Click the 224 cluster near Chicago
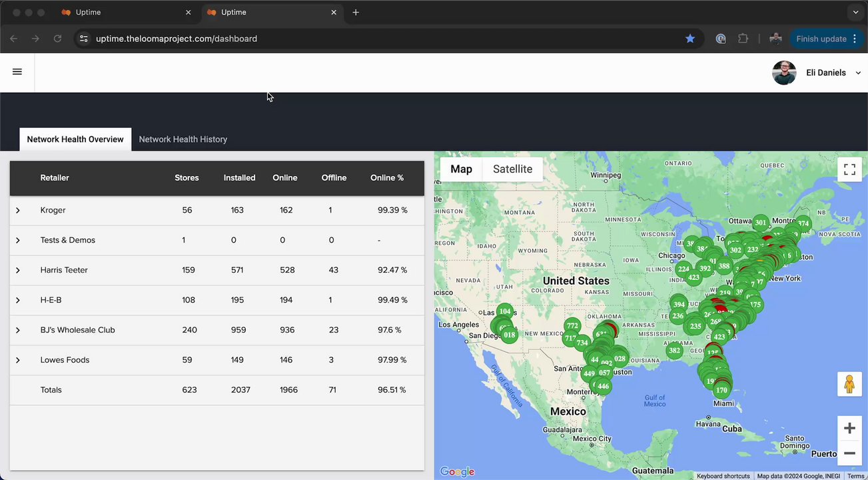 [683, 269]
